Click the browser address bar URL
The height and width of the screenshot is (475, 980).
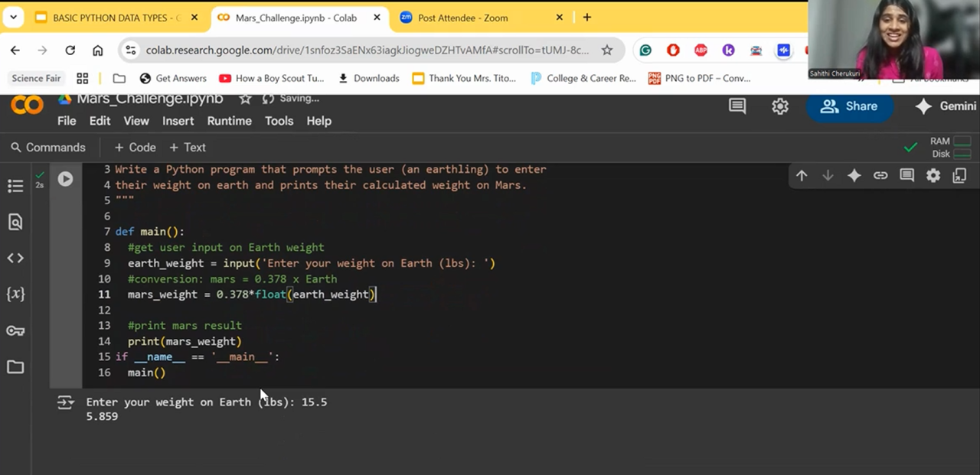(x=367, y=50)
